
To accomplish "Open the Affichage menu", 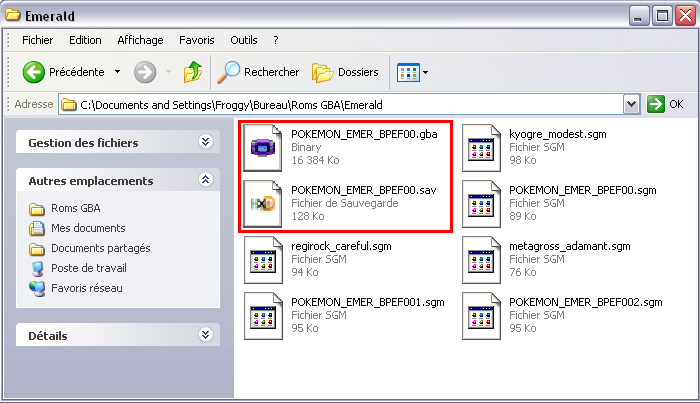I will (x=140, y=40).
